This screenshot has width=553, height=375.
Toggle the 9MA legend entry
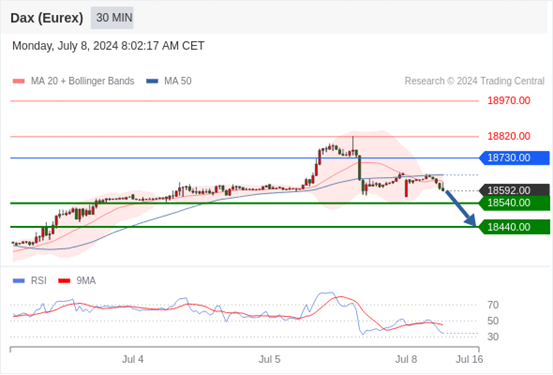point(77,281)
